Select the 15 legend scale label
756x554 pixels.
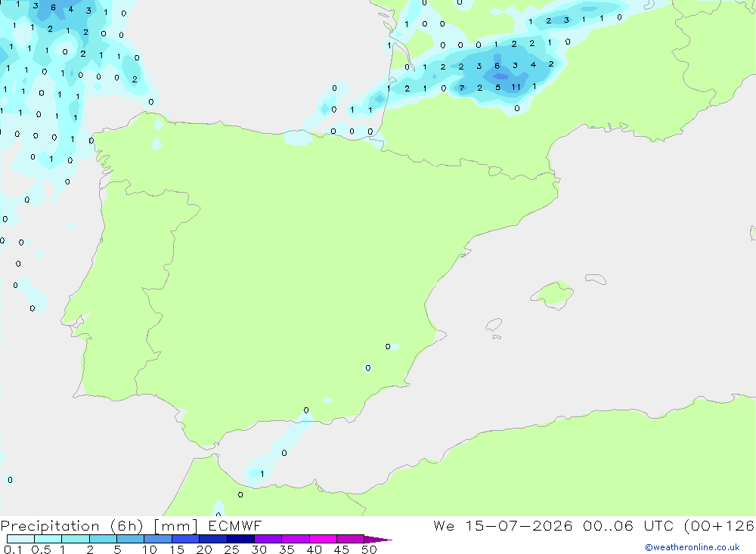(177, 549)
